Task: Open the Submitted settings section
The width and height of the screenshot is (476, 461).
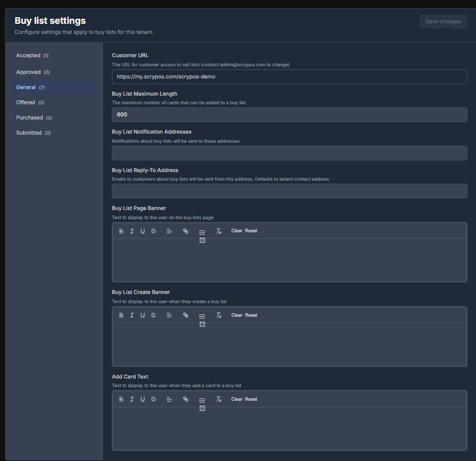Action: 54,133
